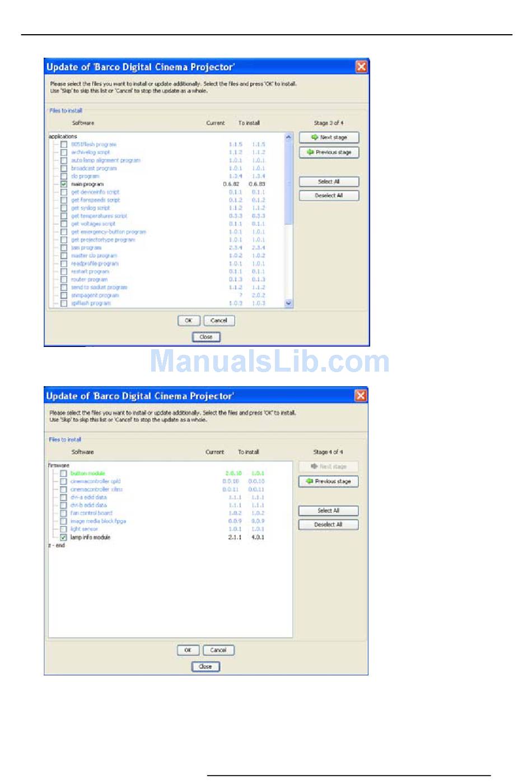Click Deselect All in Stage 4 of 4 dialog
This screenshot has width=532, height=783.
(328, 525)
